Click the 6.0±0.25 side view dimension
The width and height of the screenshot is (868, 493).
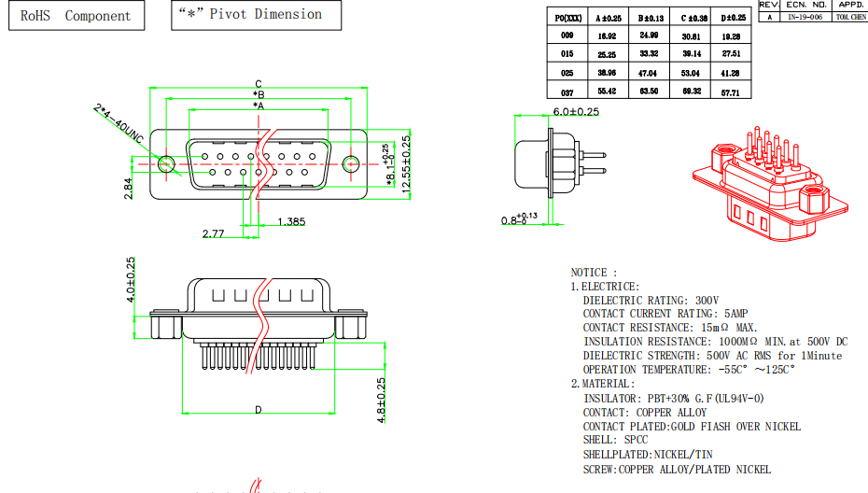coord(576,111)
